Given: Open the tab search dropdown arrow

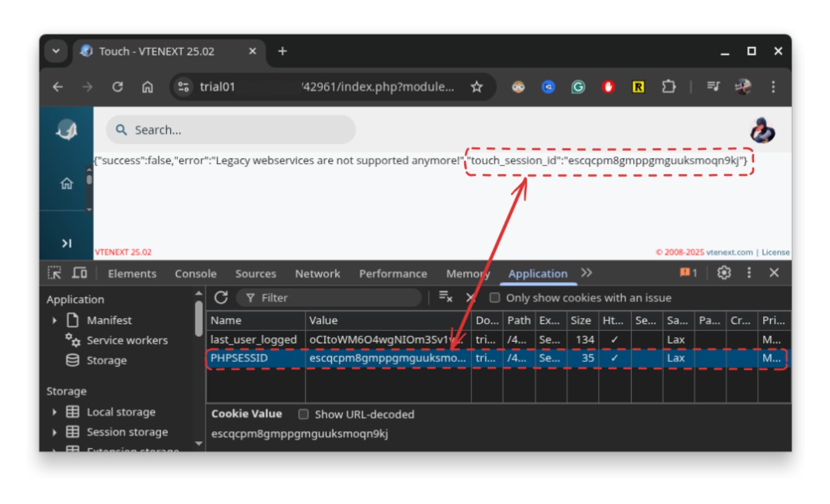Looking at the screenshot, I should [56, 51].
